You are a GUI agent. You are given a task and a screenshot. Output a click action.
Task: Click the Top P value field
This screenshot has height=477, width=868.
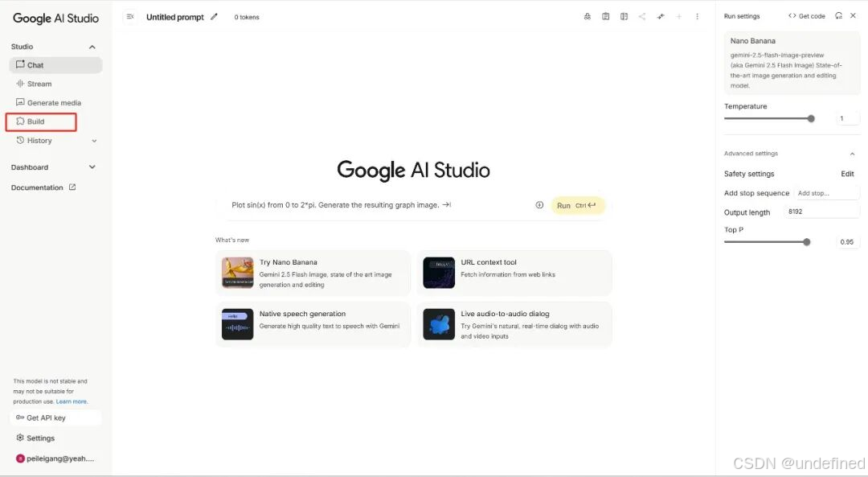click(x=847, y=242)
